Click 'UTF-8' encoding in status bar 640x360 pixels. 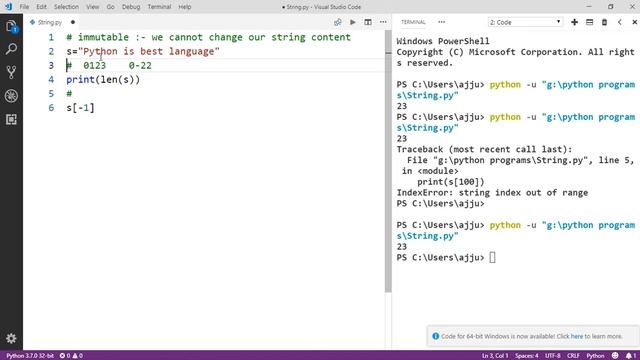pyautogui.click(x=553, y=356)
